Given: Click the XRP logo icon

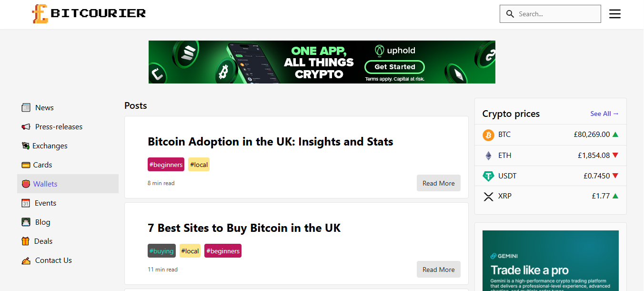Looking at the screenshot, I should [x=488, y=196].
